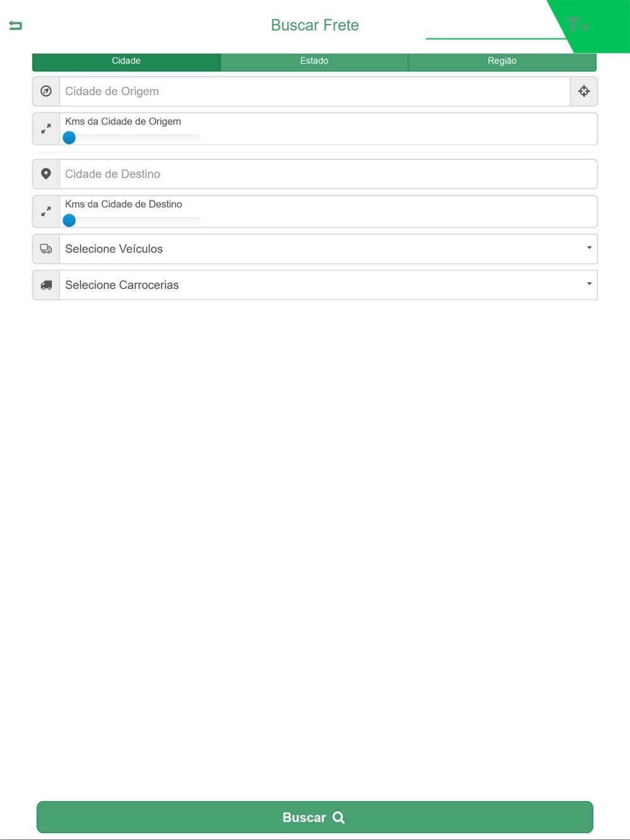Switch to the Estado tab
This screenshot has width=630, height=840.
(x=314, y=61)
